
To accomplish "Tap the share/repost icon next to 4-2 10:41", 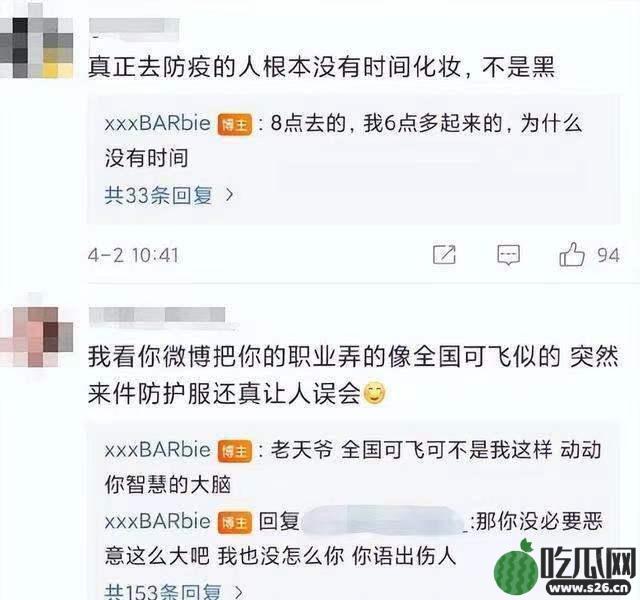I will tap(444, 255).
